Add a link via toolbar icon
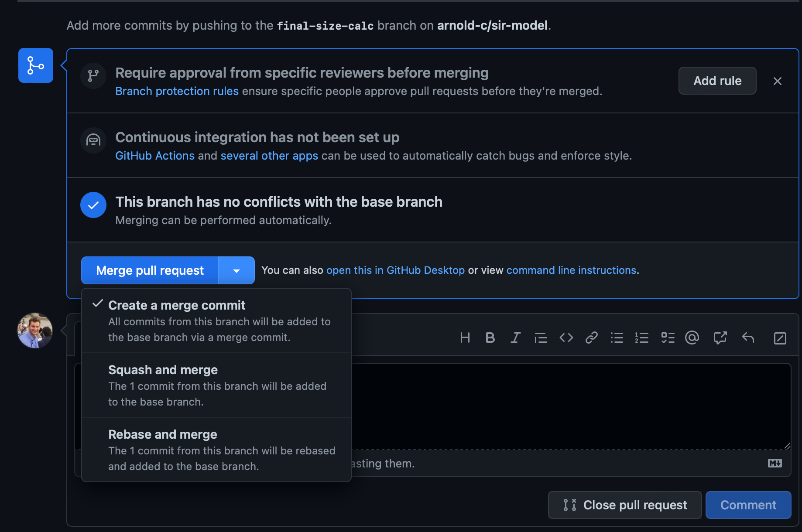 (591, 338)
